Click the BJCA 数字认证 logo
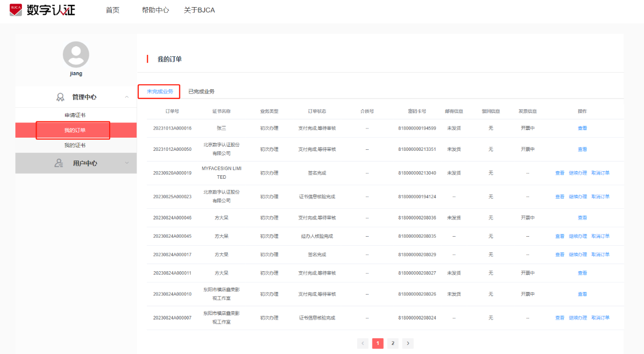 (x=43, y=10)
